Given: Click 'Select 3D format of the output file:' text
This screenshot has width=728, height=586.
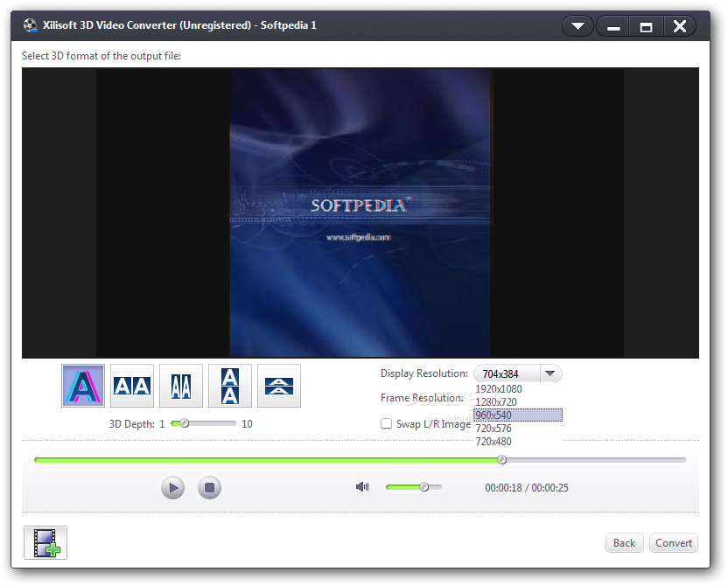Looking at the screenshot, I should pos(101,56).
